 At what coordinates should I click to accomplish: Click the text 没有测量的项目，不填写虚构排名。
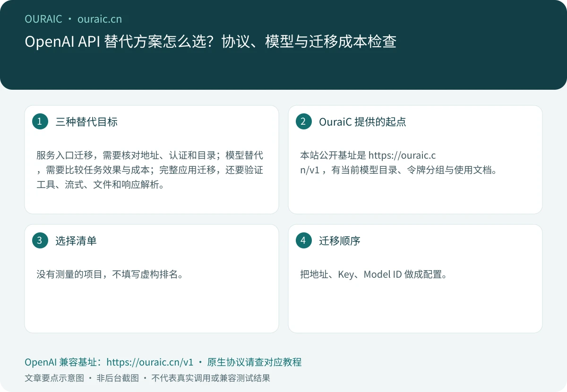tap(110, 274)
